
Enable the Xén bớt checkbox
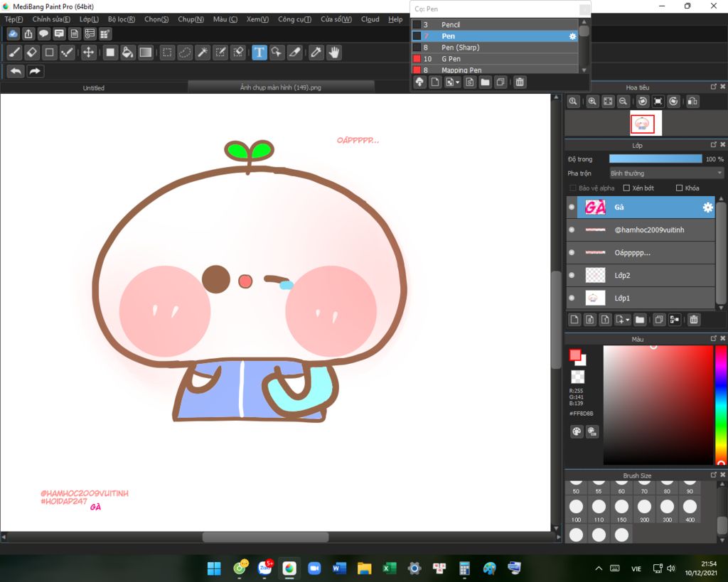(x=626, y=188)
